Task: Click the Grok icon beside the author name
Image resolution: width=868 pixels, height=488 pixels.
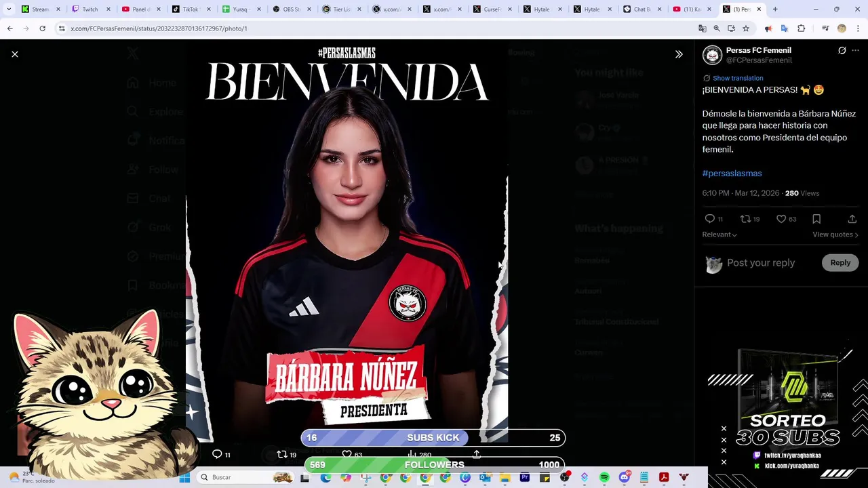Action: pyautogui.click(x=842, y=50)
